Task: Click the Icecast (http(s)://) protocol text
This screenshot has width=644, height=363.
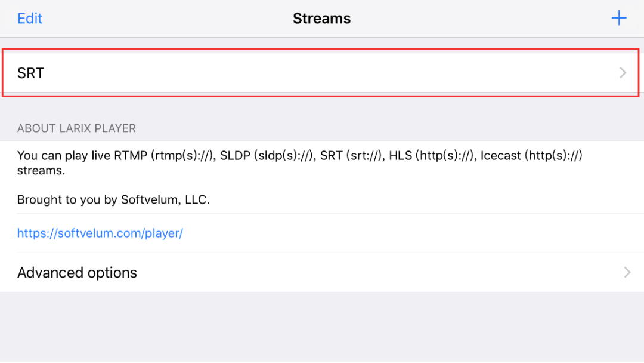Action: [531, 156]
